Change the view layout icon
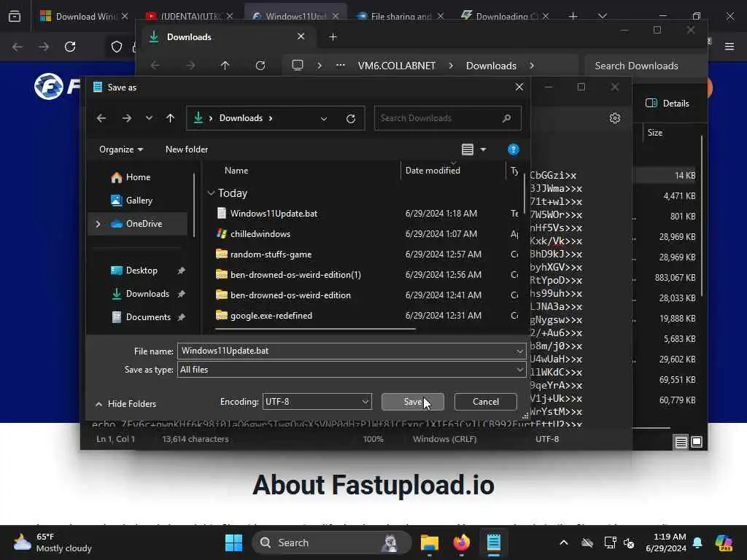747x560 pixels. 468,149
